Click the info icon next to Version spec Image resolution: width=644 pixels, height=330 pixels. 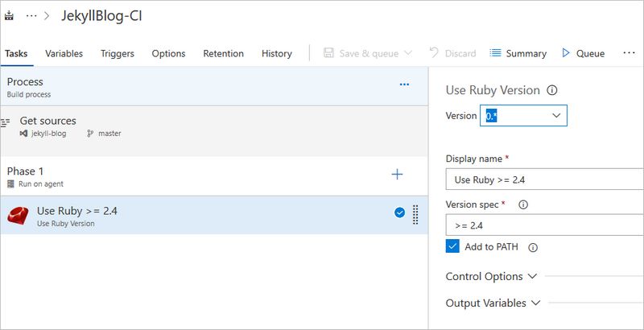[523, 205]
